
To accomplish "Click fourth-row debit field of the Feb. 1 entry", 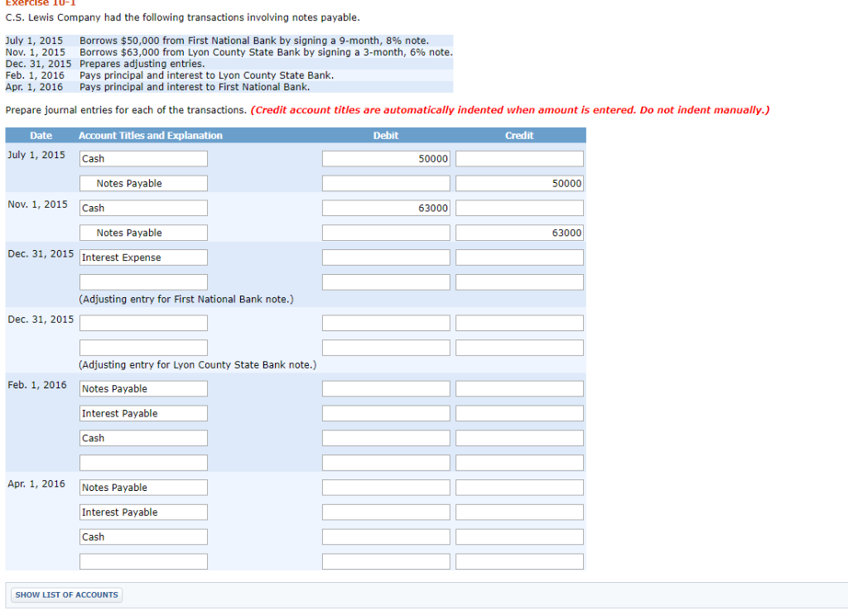I will click(x=386, y=463).
